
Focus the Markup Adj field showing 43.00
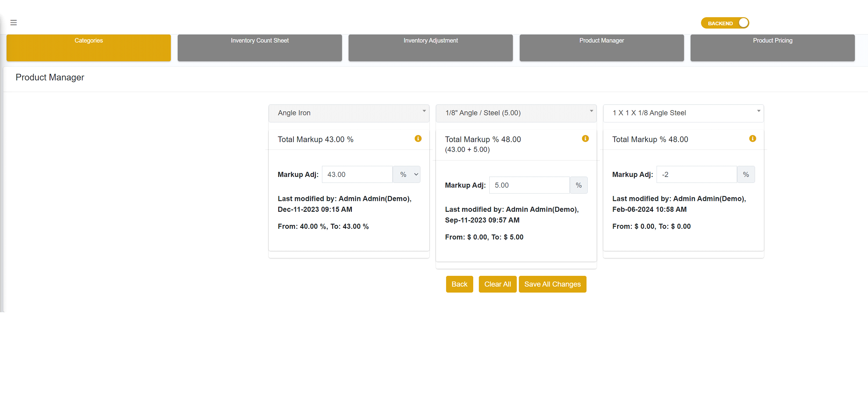coord(357,174)
